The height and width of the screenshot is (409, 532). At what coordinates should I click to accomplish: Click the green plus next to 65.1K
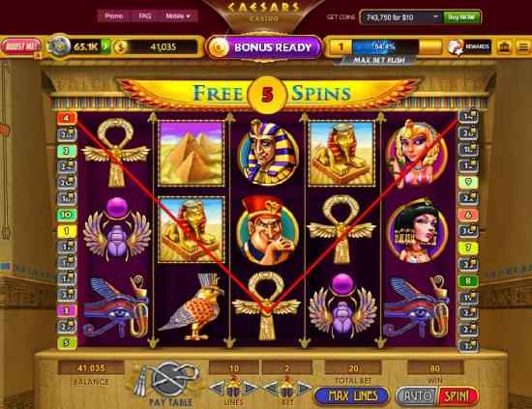[106, 46]
